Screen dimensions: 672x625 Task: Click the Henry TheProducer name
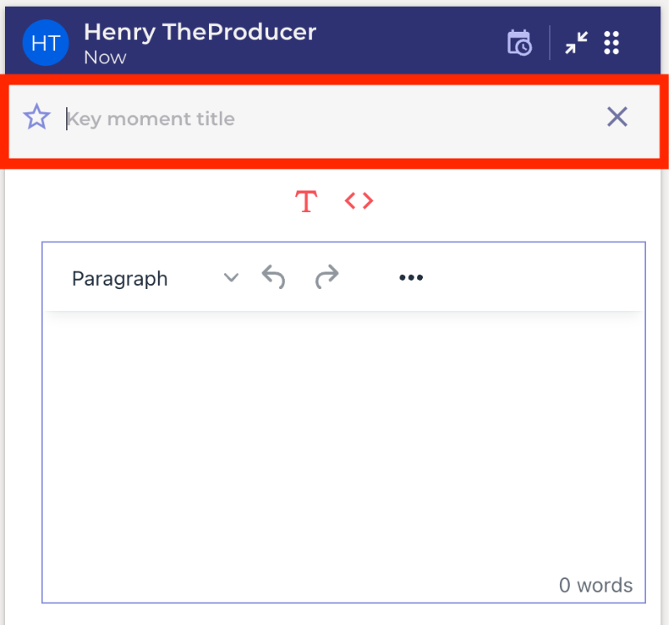coord(200,32)
